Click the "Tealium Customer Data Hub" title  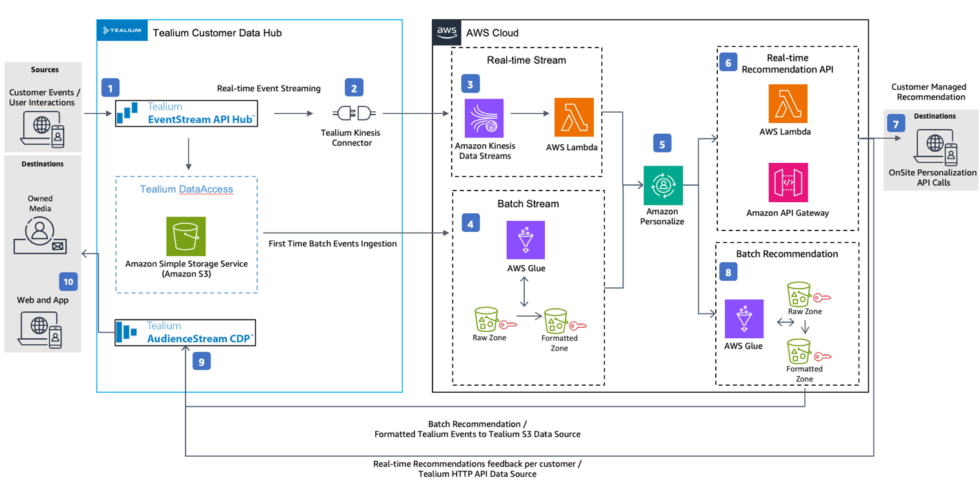coord(217,32)
